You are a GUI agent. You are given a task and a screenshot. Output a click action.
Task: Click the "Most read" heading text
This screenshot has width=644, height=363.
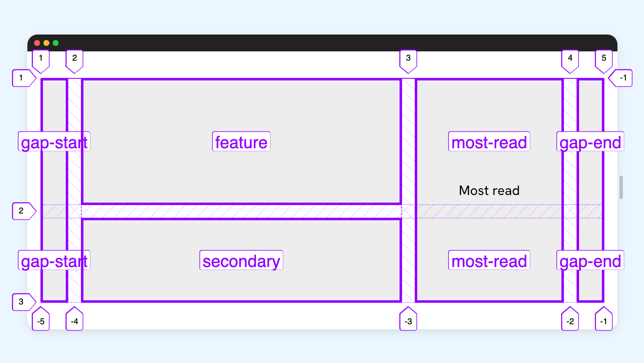coord(489,191)
